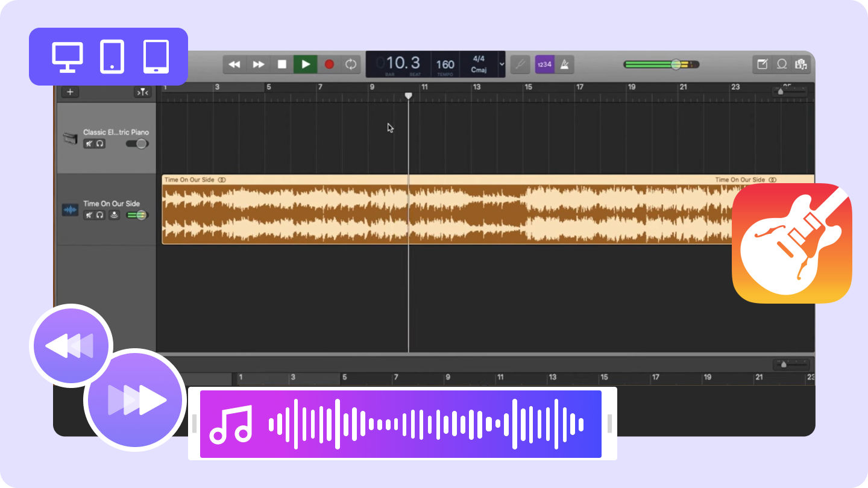Viewport: 868px width, 488px height.
Task: Toggle off the Classic Electric Piano track switch
Action: point(137,143)
